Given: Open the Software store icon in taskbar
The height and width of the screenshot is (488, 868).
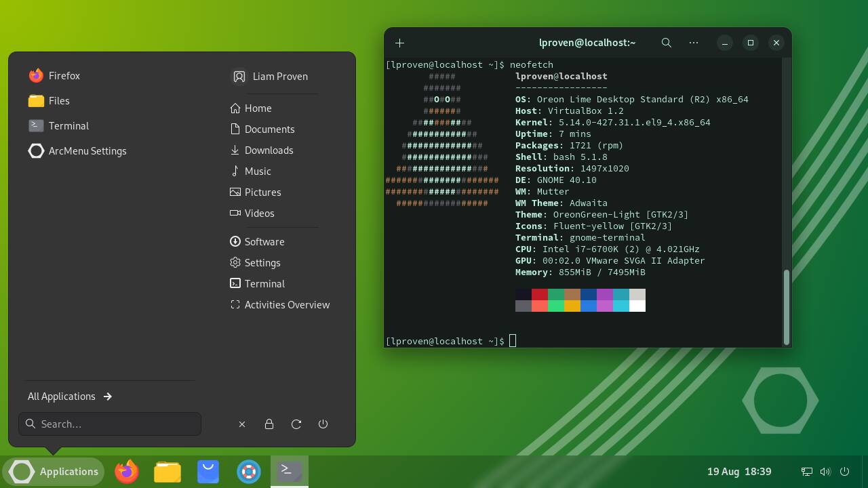Looking at the screenshot, I should pos(208,471).
